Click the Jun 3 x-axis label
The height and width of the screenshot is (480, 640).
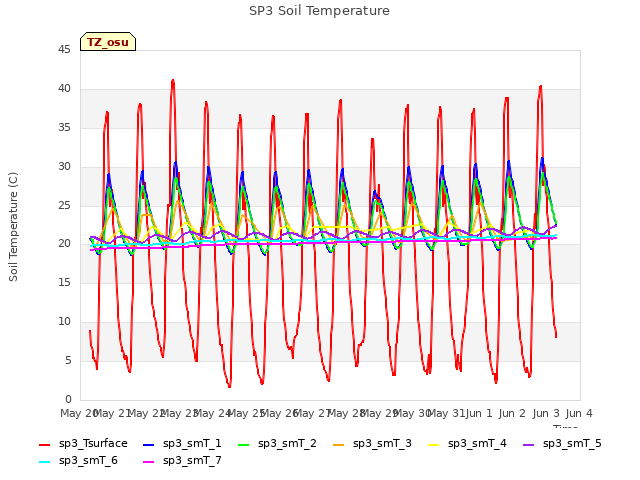[546, 413]
